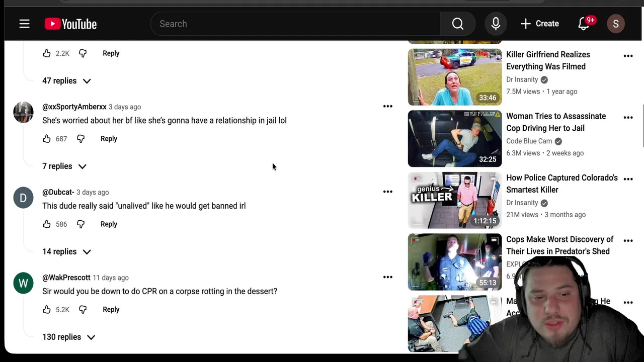Image resolution: width=644 pixels, height=362 pixels.
Task: Open more options for Woman Tries to Assassinate video
Action: click(628, 118)
